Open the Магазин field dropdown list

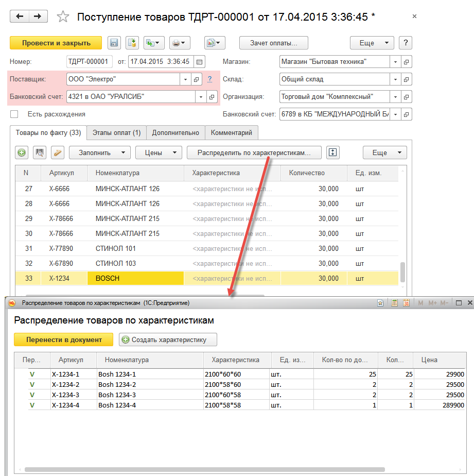click(395, 62)
